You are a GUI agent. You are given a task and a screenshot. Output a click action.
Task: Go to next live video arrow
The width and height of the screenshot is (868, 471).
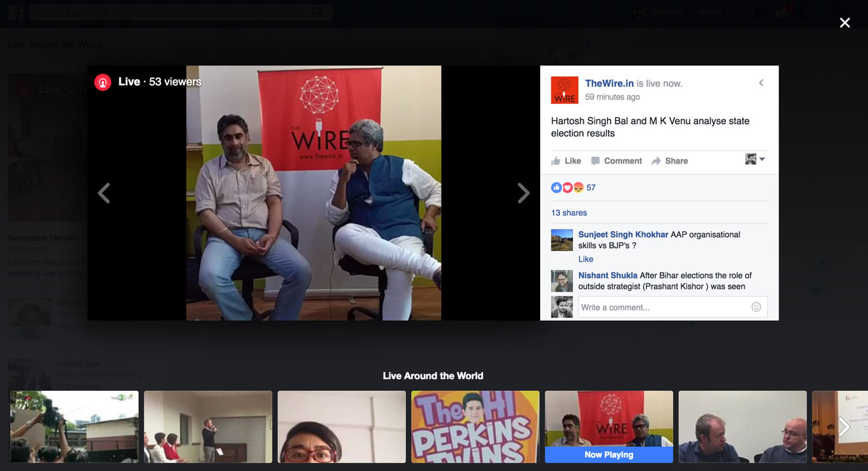click(x=523, y=193)
